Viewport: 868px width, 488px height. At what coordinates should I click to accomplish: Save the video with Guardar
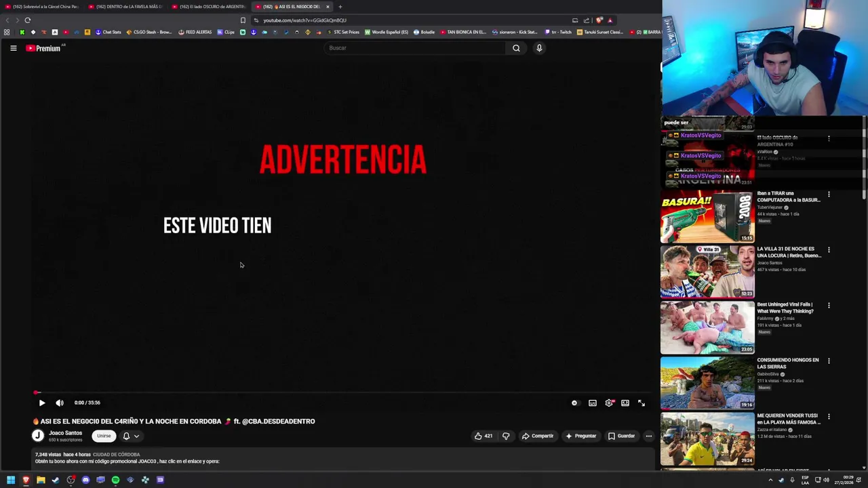[622, 436]
